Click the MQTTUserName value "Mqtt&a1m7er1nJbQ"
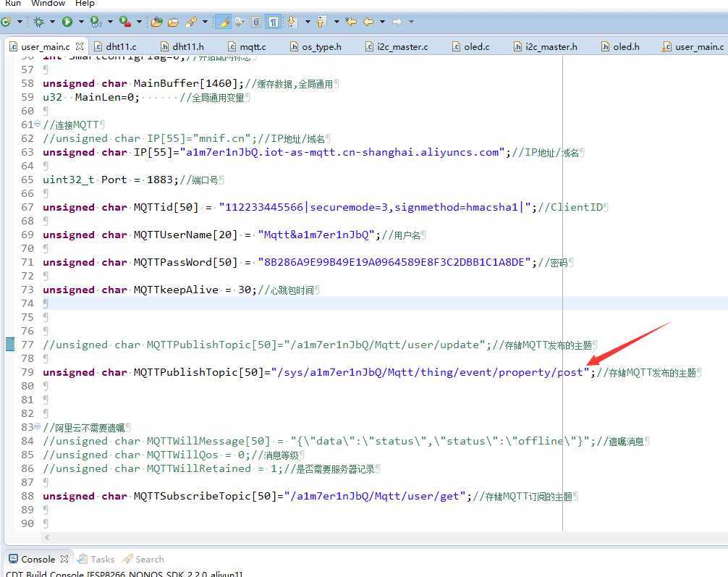The height and width of the screenshot is (577, 728). click(316, 235)
